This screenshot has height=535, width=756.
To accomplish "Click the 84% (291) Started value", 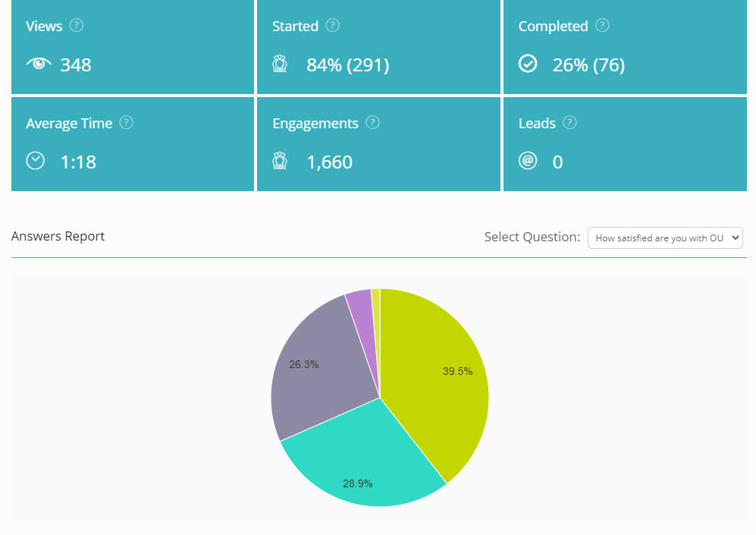I will 347,65.
